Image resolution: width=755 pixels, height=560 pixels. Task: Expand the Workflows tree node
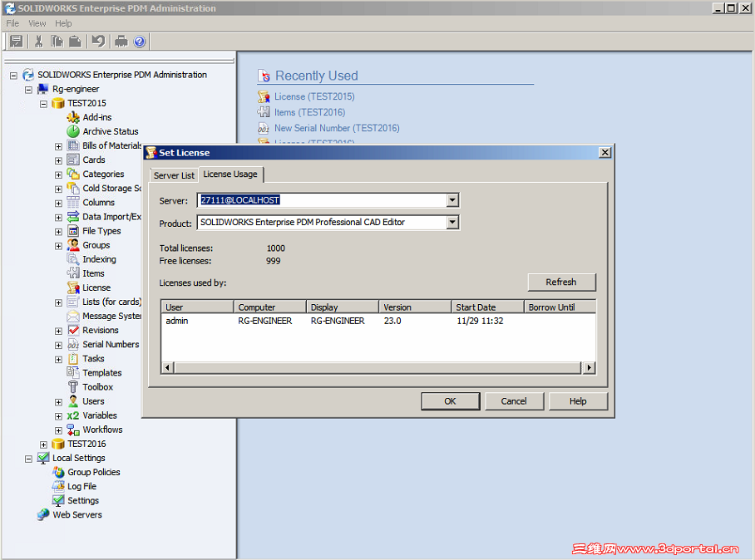pos(58,430)
